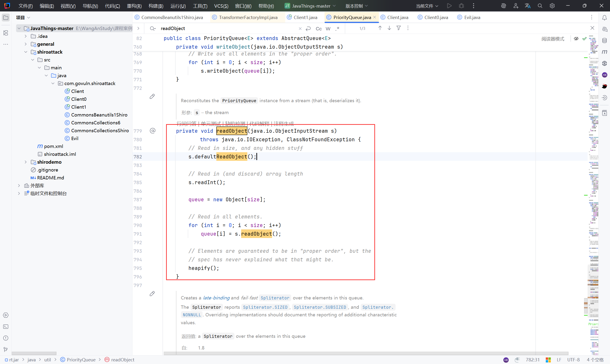Toggle Regex search option
Viewport: 610px width, 364px height.
(x=338, y=29)
